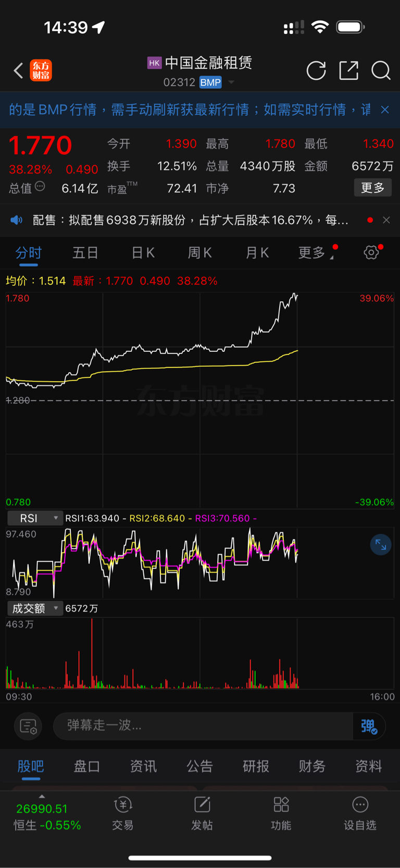The image size is (400, 868).
Task: Tap the 换手 12.51% value
Action: coord(177,166)
